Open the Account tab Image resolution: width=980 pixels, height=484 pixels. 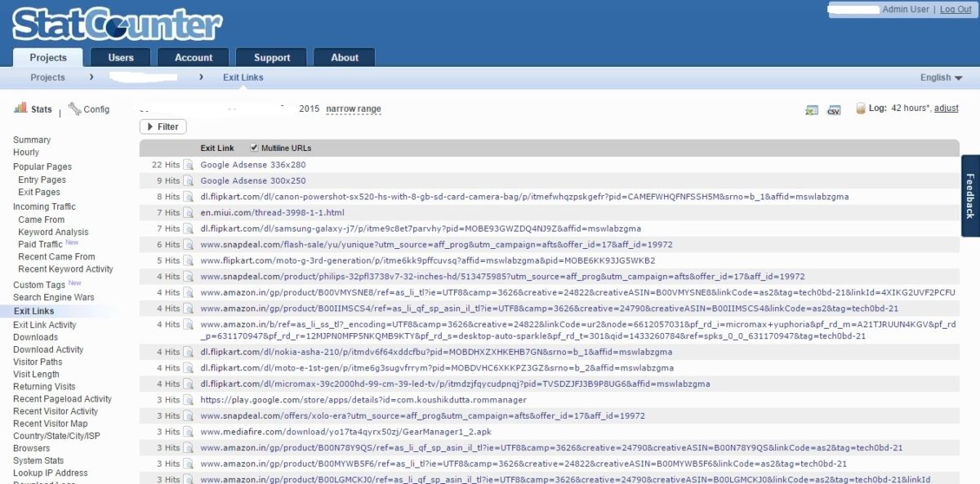point(194,58)
